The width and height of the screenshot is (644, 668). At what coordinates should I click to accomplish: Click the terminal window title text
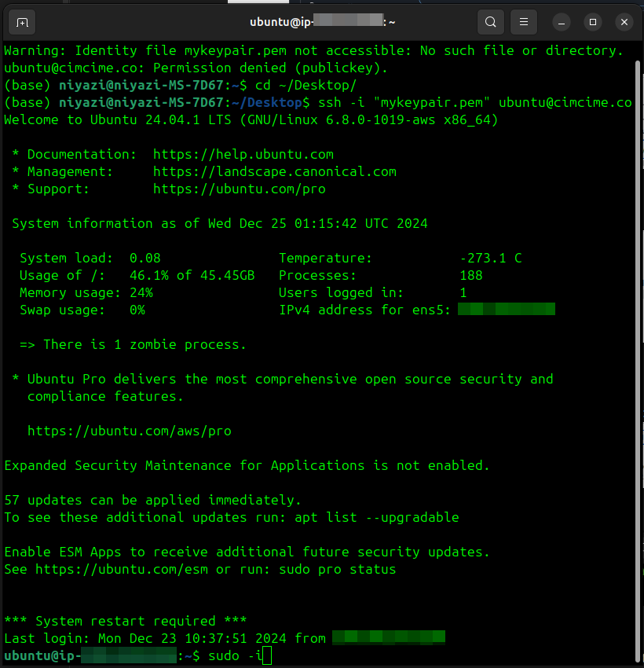322,22
